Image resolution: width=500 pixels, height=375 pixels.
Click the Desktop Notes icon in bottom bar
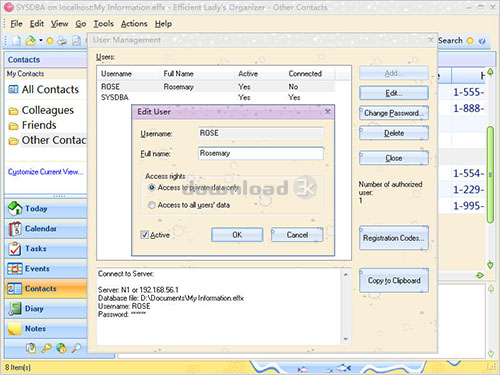(31, 348)
